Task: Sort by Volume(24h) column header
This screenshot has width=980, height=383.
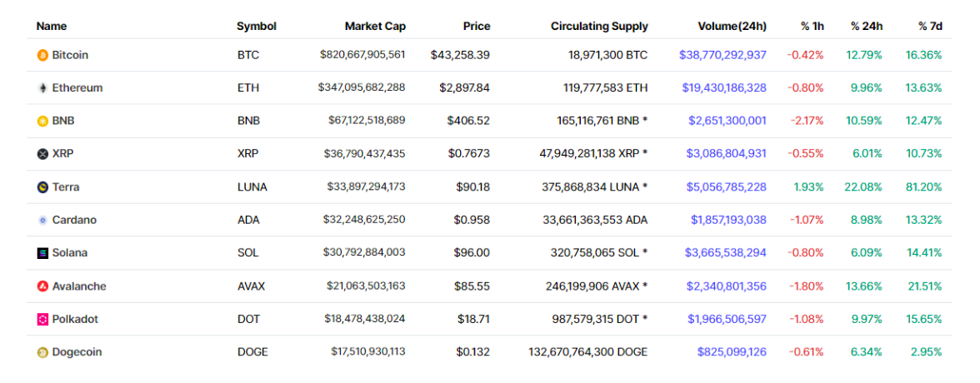Action: (729, 26)
